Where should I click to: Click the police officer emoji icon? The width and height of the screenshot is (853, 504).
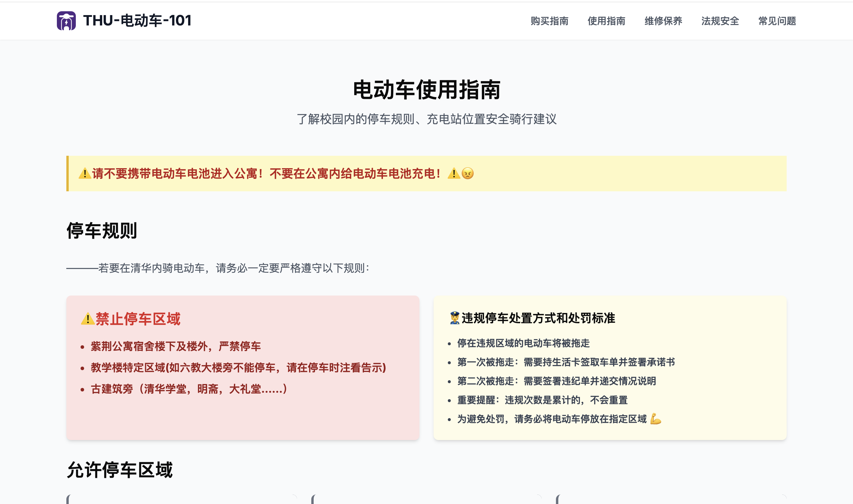pyautogui.click(x=455, y=318)
